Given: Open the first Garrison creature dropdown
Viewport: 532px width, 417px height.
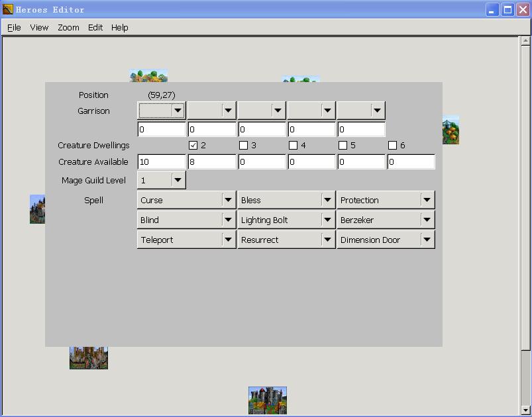Looking at the screenshot, I should [x=162, y=111].
